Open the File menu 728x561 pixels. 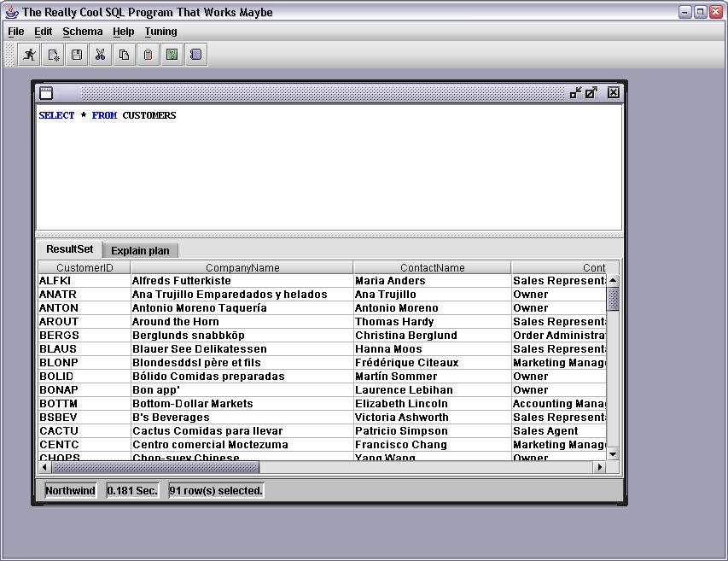point(15,32)
